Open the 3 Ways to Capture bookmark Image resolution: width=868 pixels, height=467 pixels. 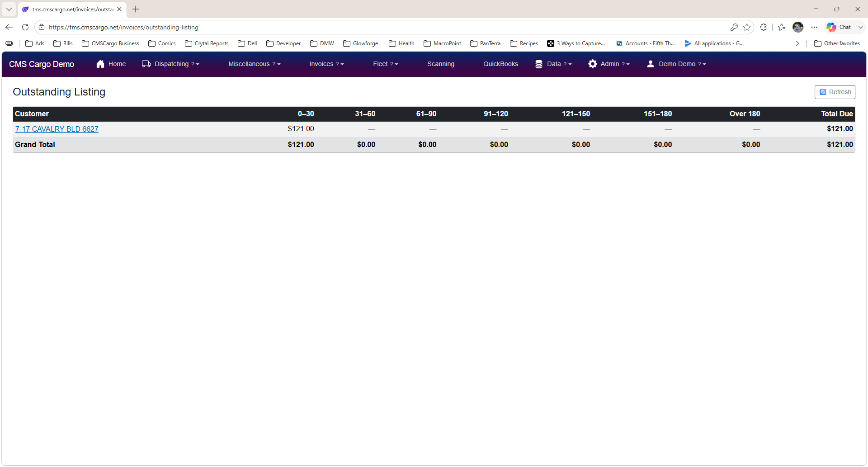pyautogui.click(x=576, y=43)
